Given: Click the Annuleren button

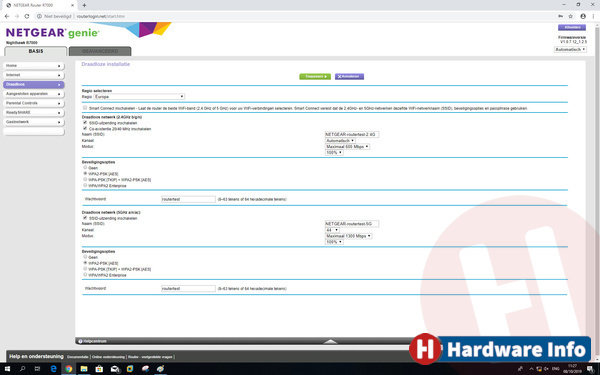Looking at the screenshot, I should [349, 77].
